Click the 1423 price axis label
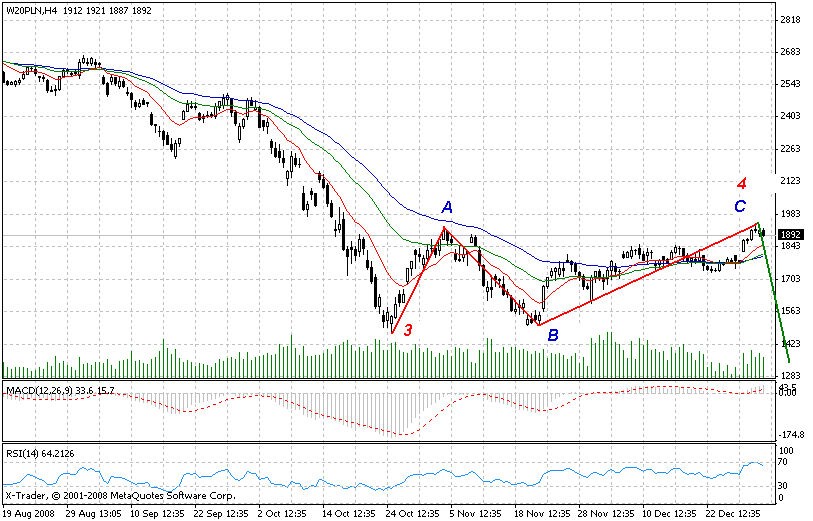813x521 pixels. [x=791, y=343]
